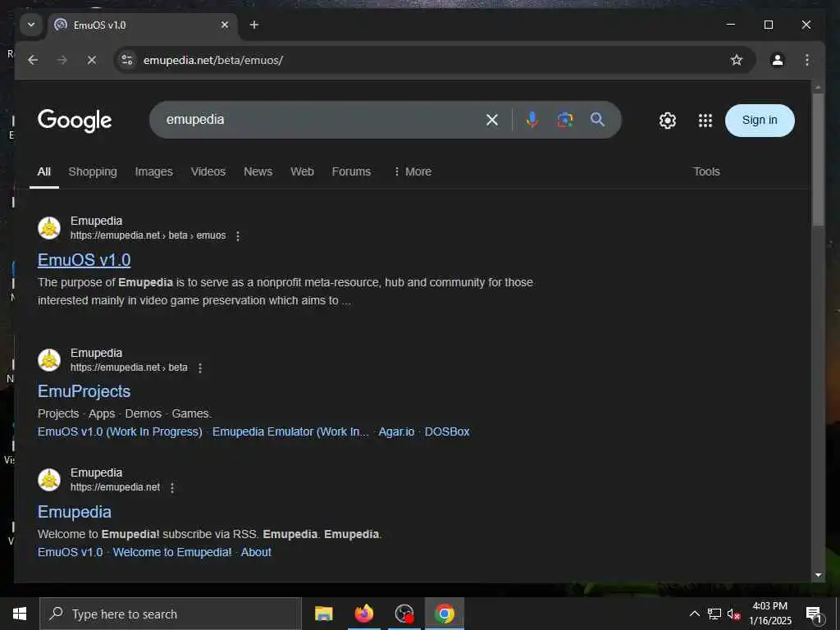Screen dimensions: 840x630
Task: Open the taskbar clock showing 4:03 PM
Action: click(x=769, y=614)
